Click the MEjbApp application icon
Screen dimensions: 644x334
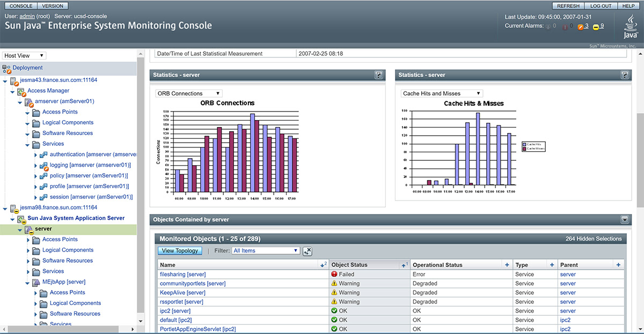click(36, 282)
